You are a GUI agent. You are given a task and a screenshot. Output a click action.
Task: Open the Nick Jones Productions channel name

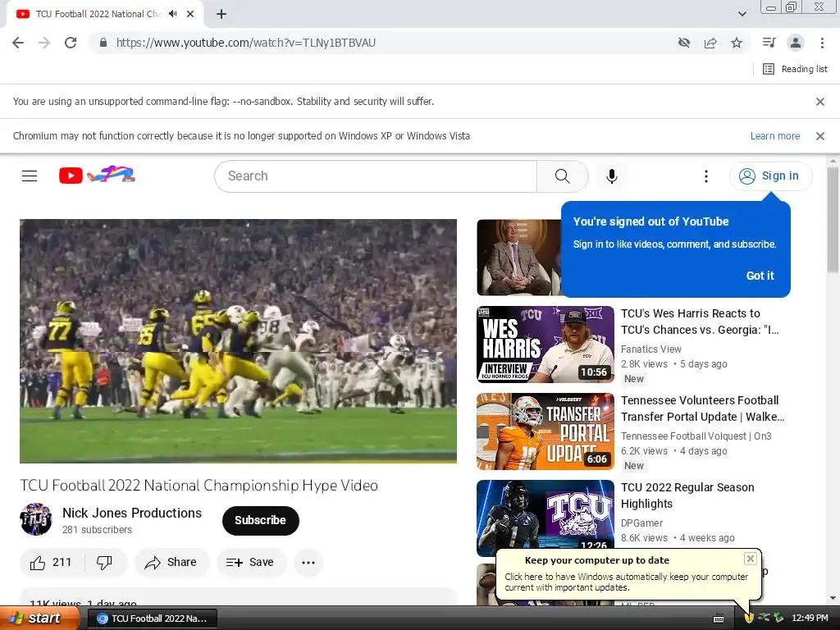[x=132, y=513]
